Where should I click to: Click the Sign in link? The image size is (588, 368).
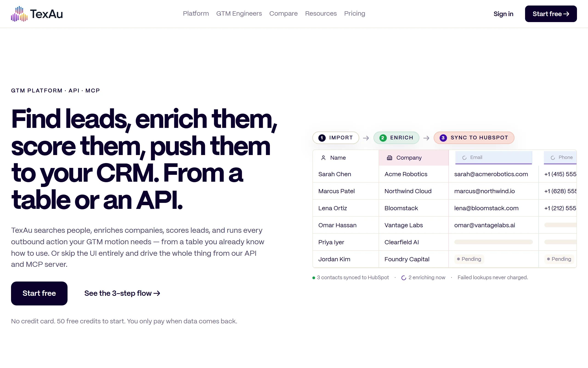503,14
